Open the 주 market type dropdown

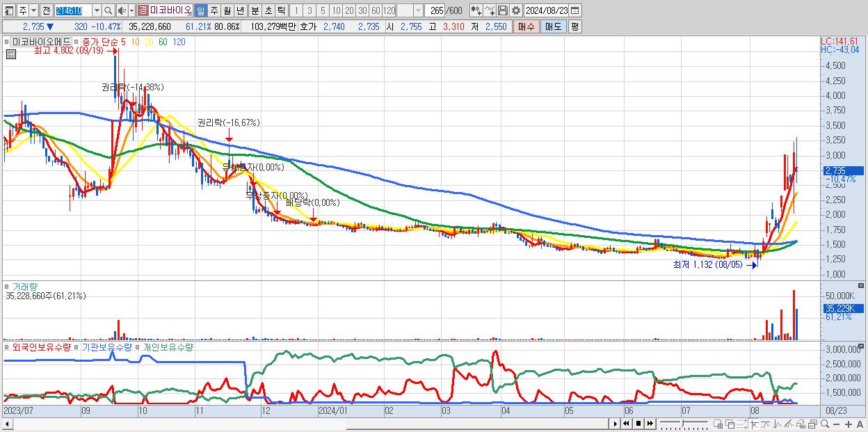pyautogui.click(x=33, y=11)
